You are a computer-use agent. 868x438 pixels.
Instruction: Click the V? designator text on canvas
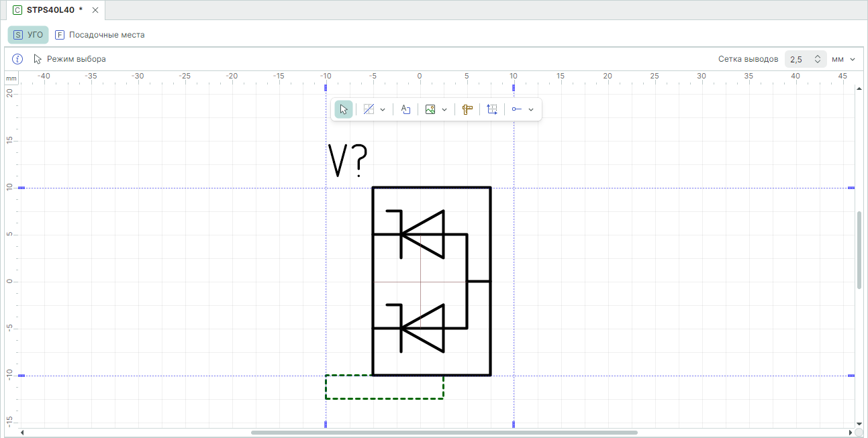(348, 161)
